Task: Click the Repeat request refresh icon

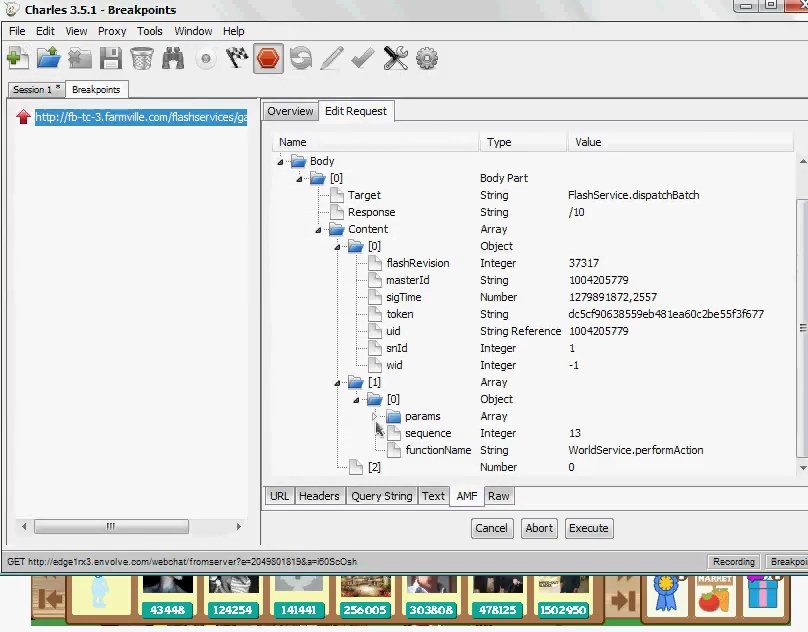Action: point(301,58)
